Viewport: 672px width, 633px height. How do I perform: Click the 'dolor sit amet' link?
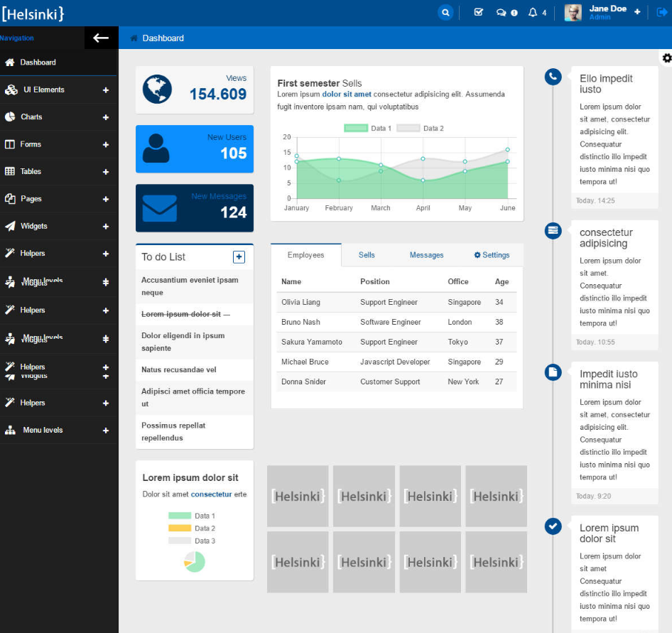point(347,94)
